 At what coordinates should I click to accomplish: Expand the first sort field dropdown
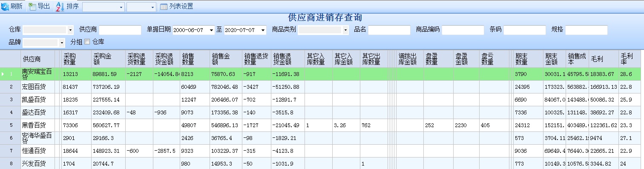pos(121,7)
